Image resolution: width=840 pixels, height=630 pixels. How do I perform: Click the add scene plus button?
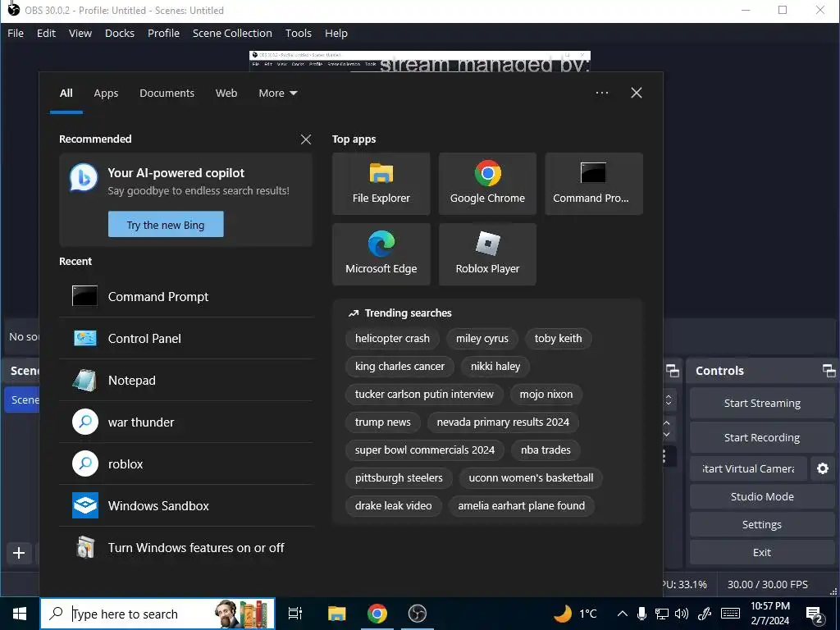pyautogui.click(x=19, y=553)
